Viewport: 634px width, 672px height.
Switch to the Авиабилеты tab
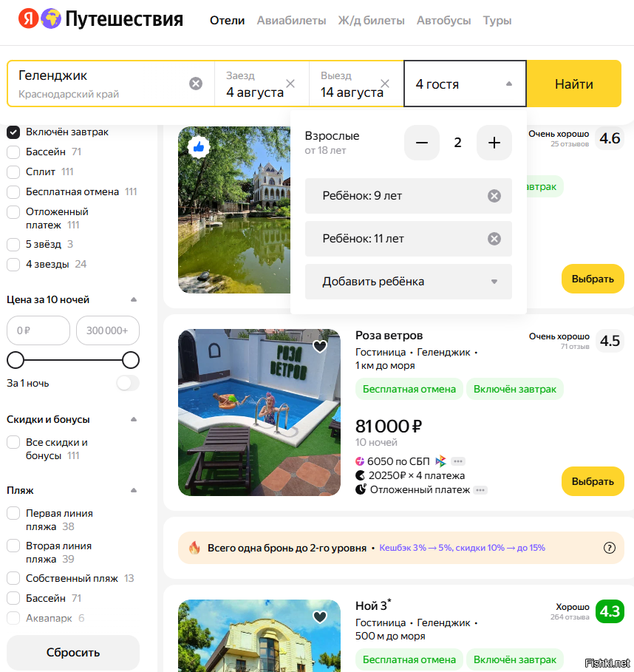tap(291, 21)
